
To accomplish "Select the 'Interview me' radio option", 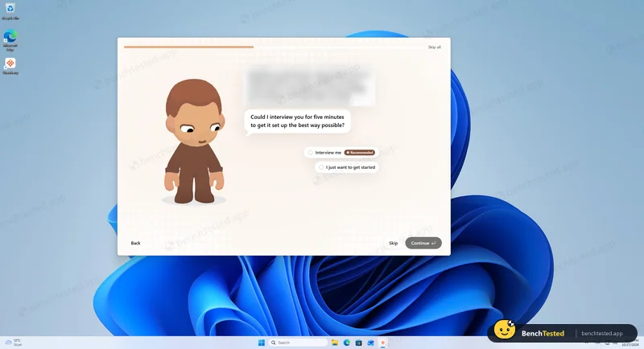I will click(x=341, y=153).
